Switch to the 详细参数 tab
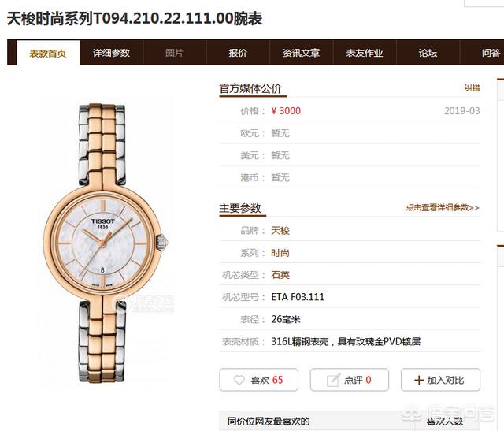 (111, 53)
